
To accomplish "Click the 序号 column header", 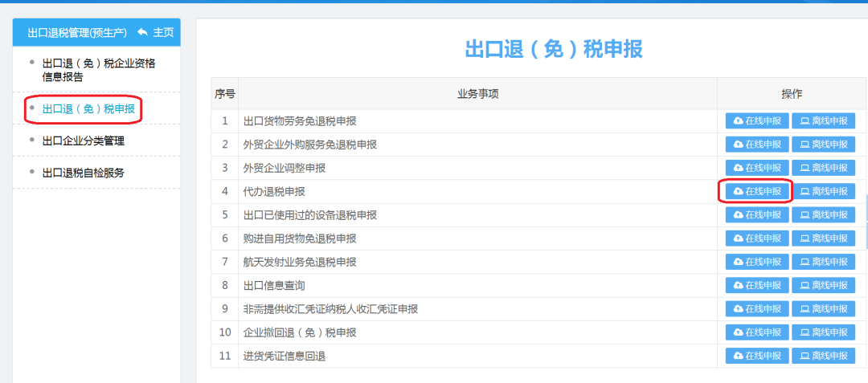I will tap(225, 94).
